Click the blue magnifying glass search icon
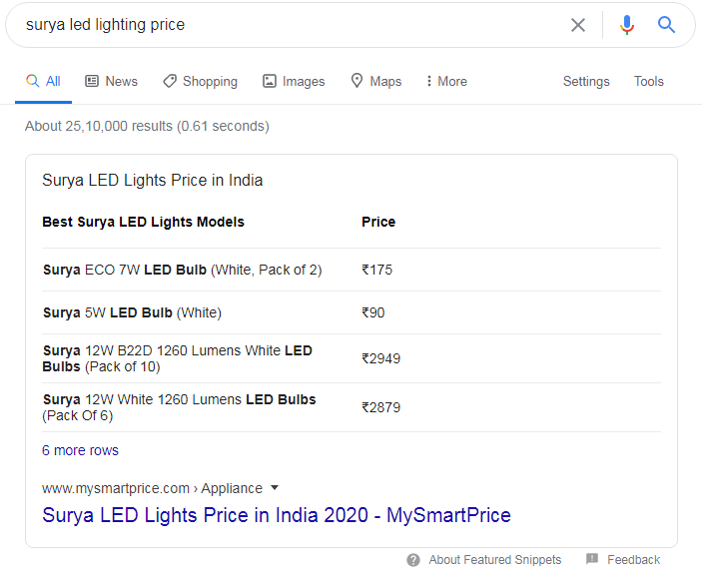This screenshot has width=702, height=588. pos(666,25)
